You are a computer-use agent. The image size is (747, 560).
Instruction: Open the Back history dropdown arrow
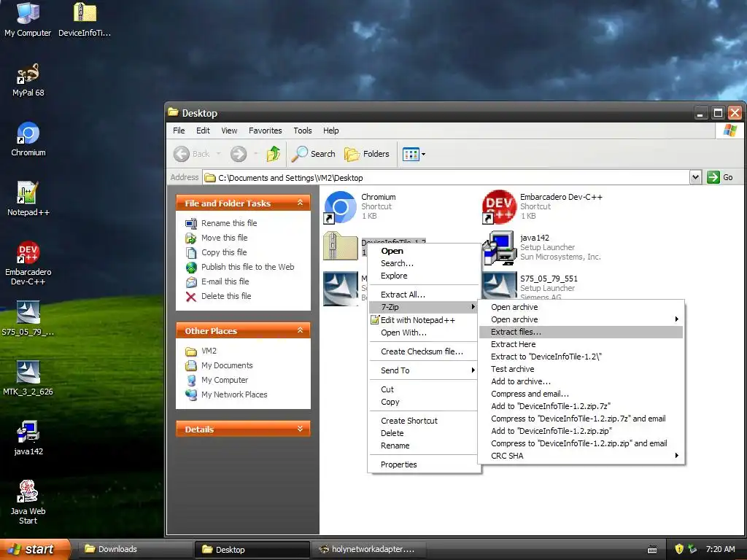[219, 154]
